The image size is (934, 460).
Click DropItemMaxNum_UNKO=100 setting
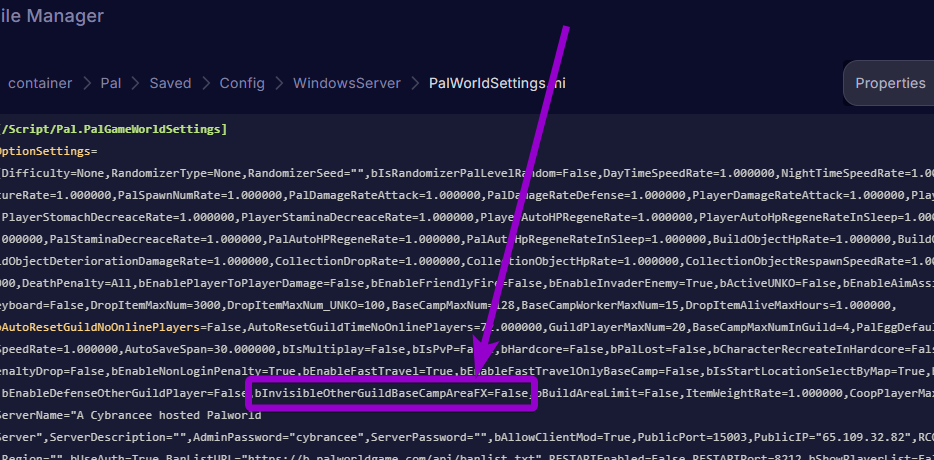306,306
